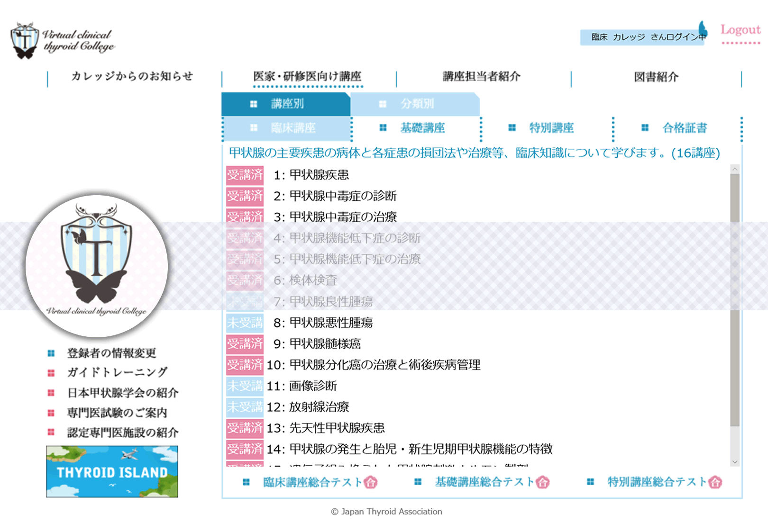
Task: Open 登録者の情報変更 from the sidebar
Action: tap(111, 353)
